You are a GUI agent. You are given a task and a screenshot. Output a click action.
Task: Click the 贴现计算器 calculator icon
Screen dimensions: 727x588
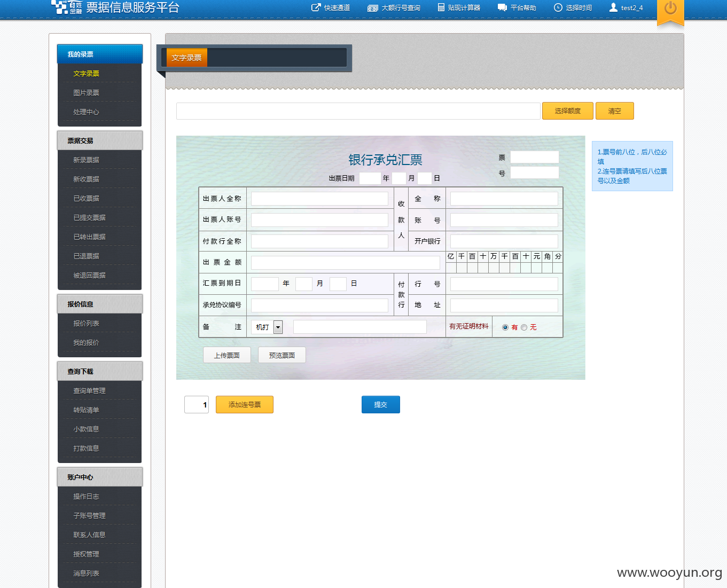(x=441, y=7)
